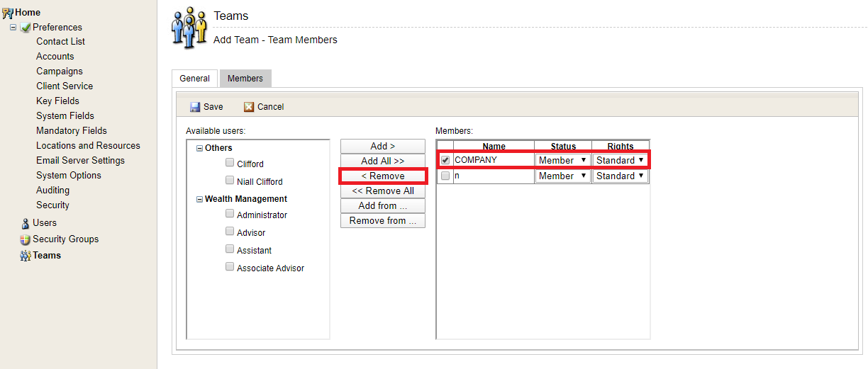Click the < Remove button
The height and width of the screenshot is (369, 868).
[x=383, y=176]
